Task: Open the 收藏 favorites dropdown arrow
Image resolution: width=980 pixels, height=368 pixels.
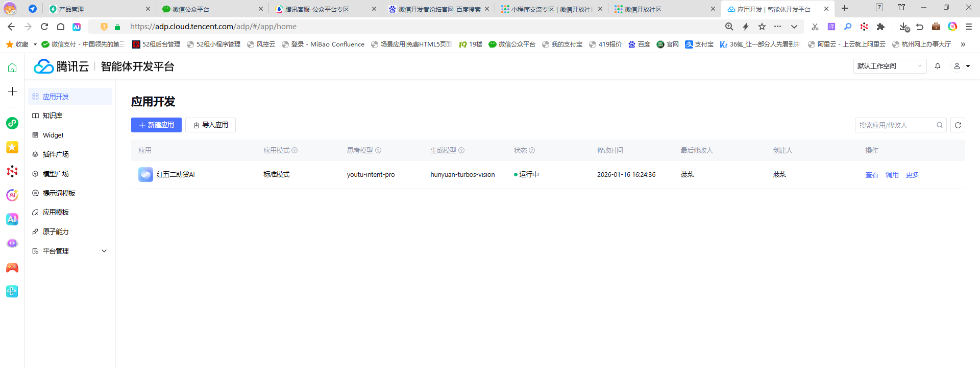Action: point(35,44)
